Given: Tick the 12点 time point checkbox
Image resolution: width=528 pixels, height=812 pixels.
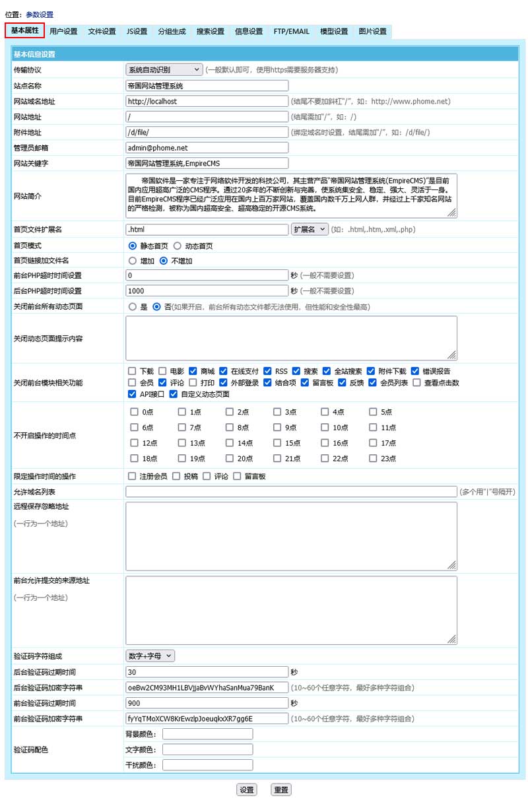Looking at the screenshot, I should pos(135,443).
